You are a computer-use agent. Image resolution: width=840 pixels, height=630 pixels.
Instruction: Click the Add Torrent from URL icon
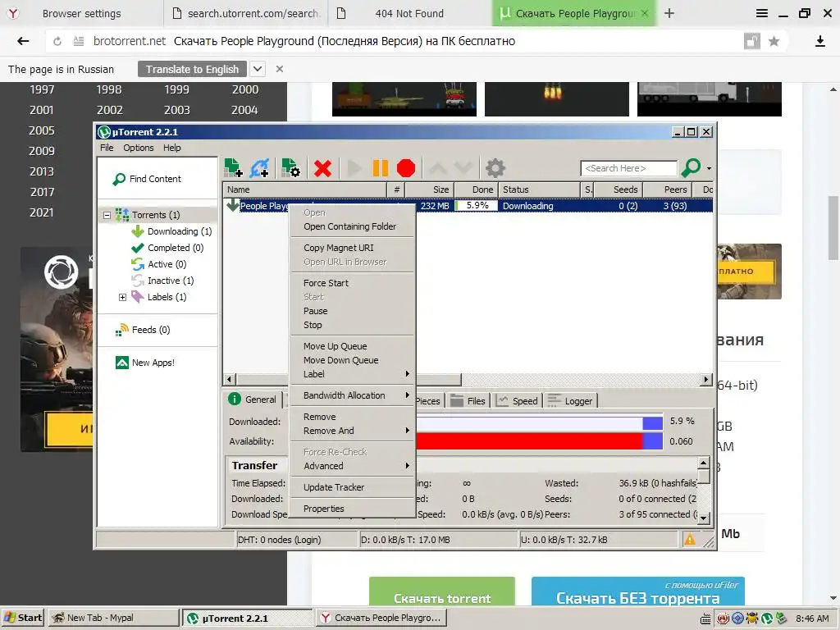[259, 167]
